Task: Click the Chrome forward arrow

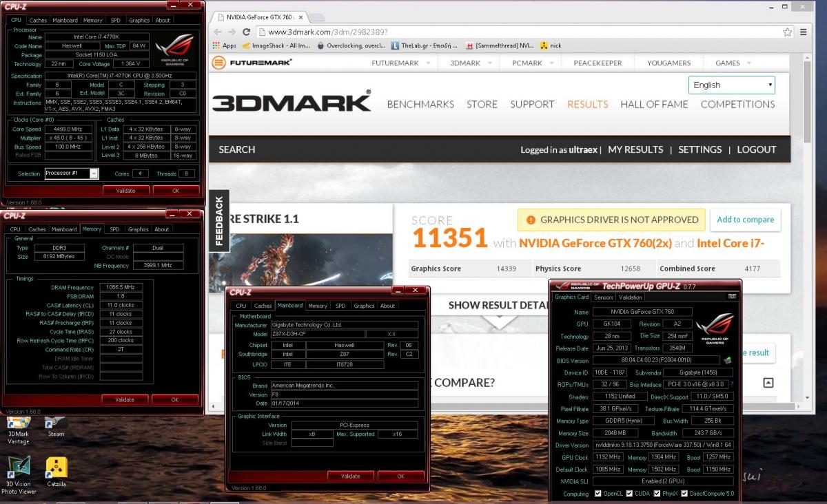Action: (x=232, y=32)
